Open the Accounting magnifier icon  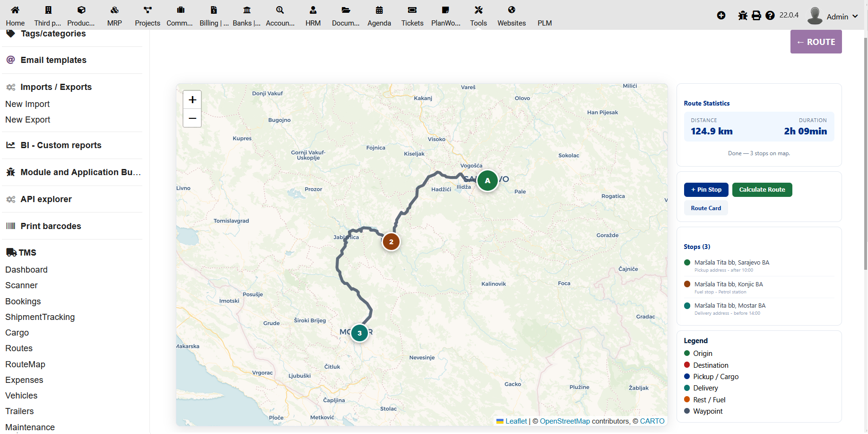(280, 10)
